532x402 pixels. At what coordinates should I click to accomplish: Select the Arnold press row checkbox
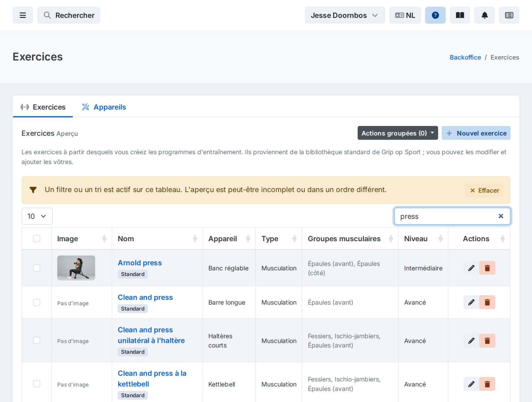(x=37, y=268)
